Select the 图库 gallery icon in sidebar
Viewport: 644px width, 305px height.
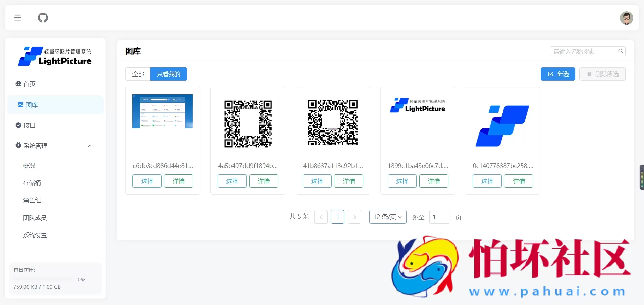[20, 105]
